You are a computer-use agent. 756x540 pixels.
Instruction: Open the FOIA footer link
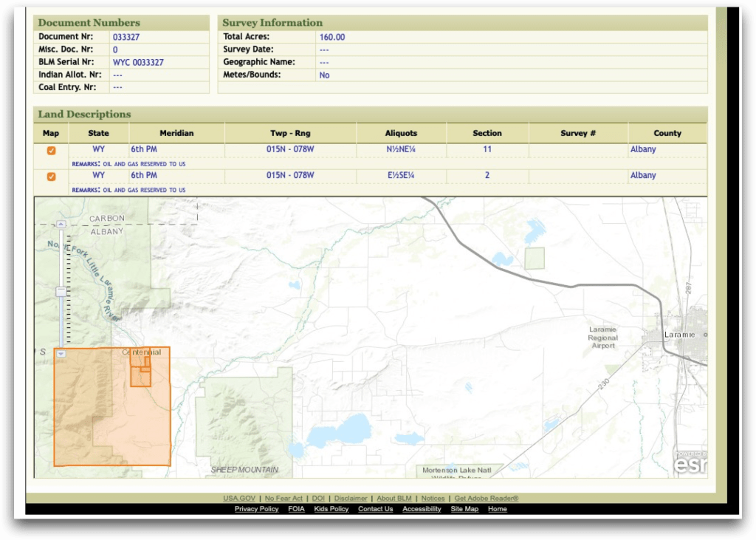click(x=296, y=509)
